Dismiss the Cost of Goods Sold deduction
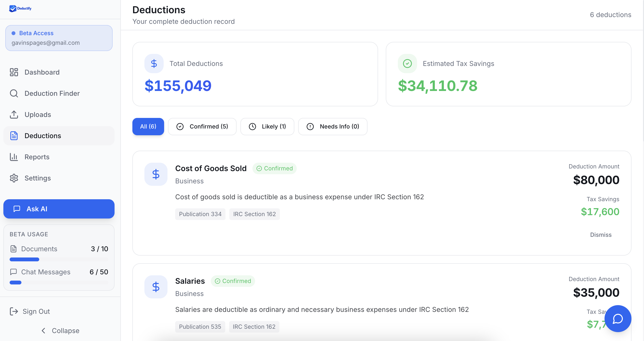 600,235
